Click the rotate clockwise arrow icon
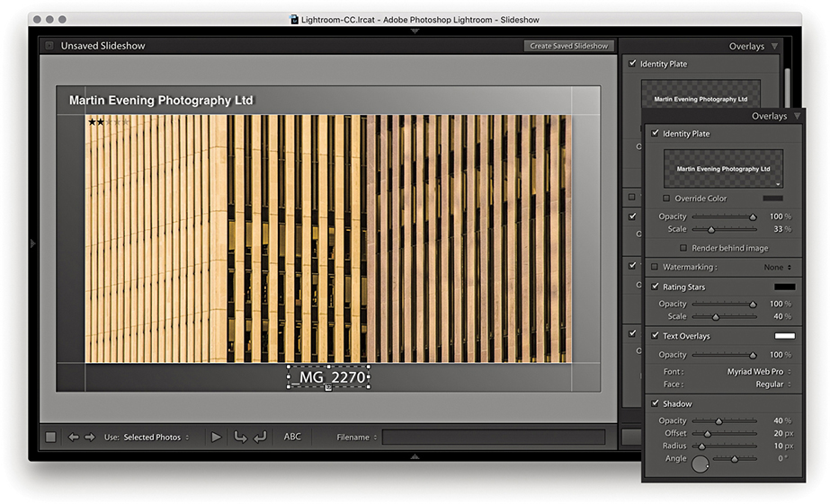Image resolution: width=830 pixels, height=504 pixels. tap(260, 438)
